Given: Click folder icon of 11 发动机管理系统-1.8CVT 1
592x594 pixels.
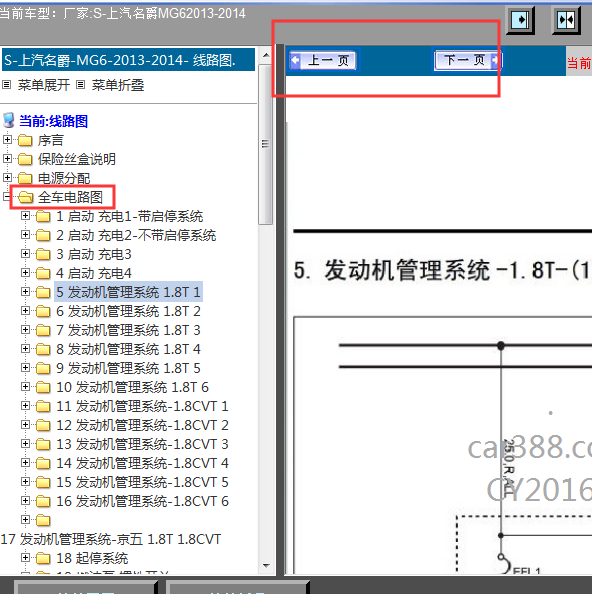Looking at the screenshot, I should pos(43,406).
